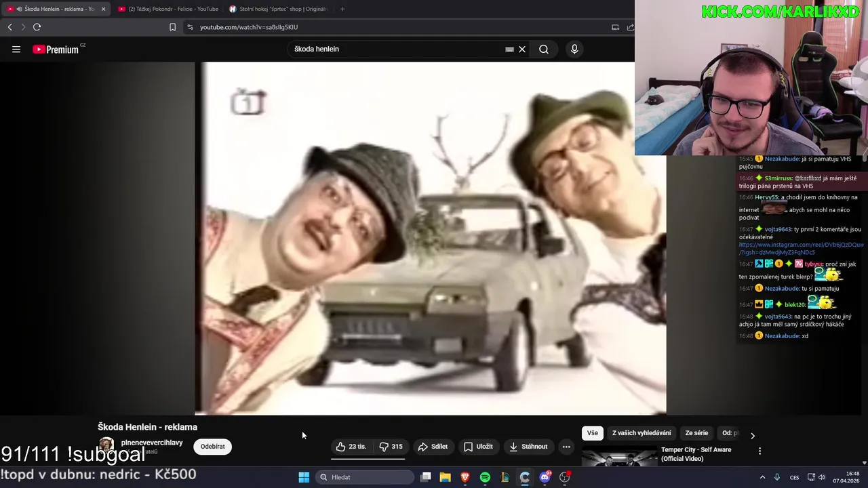This screenshot has height=488, width=868.
Task: Select the youtube.com address URL
Action: coord(249,27)
